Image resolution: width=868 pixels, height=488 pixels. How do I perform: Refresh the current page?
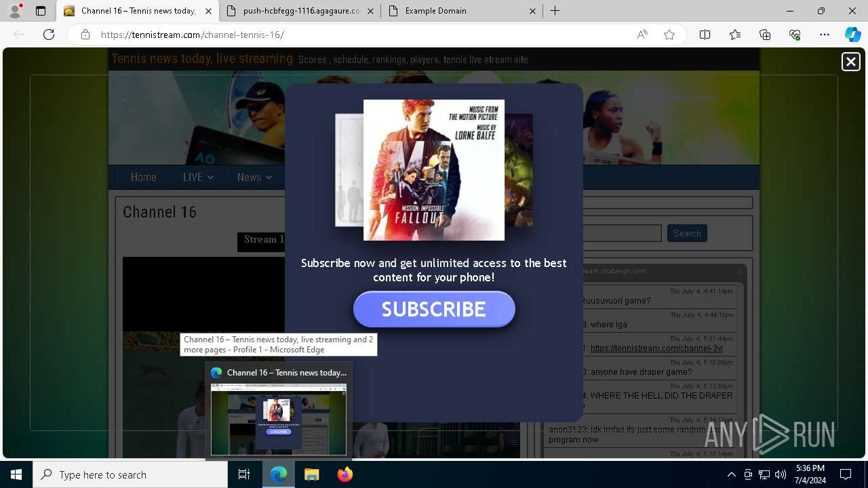(x=49, y=35)
